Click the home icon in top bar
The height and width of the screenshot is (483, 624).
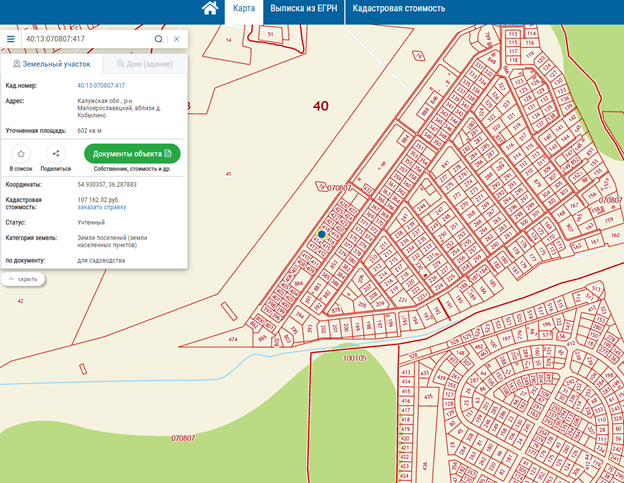[x=210, y=9]
